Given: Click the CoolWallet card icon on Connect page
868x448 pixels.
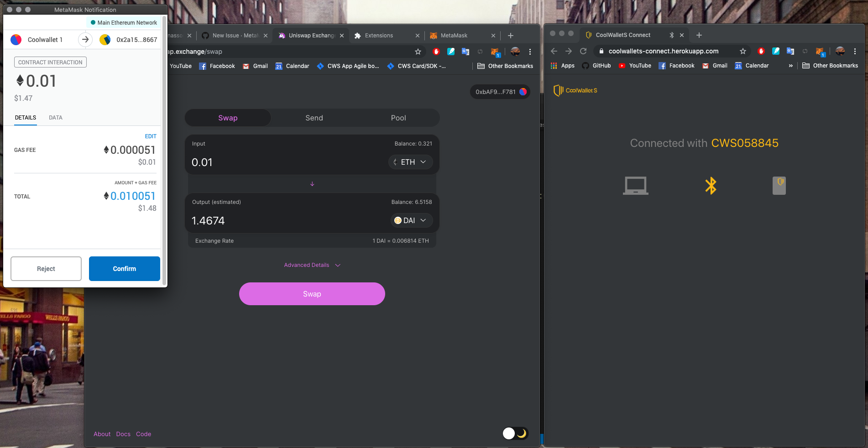Looking at the screenshot, I should coord(779,186).
